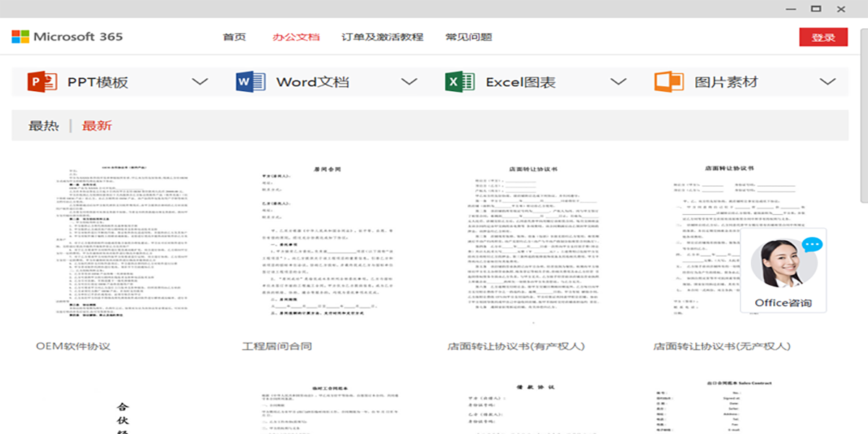
Task: Click the 工程居间合同 title link
Action: pyautogui.click(x=277, y=346)
